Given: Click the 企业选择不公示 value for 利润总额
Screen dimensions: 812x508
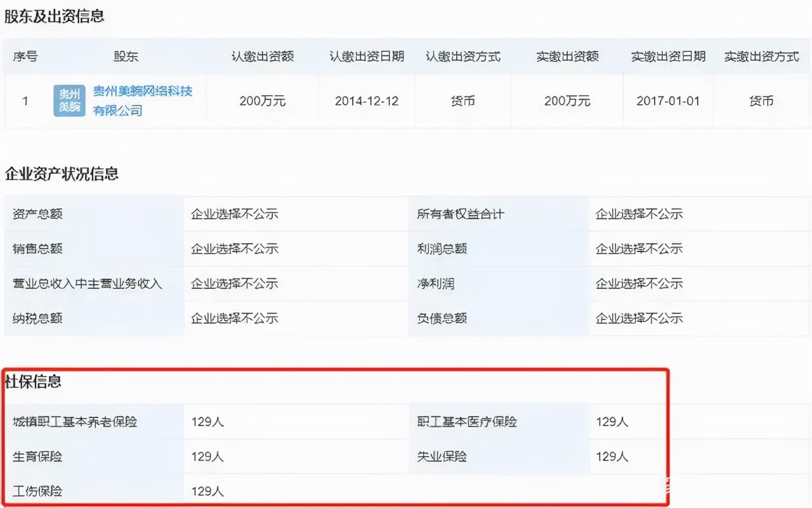Looking at the screenshot, I should click(x=639, y=249).
